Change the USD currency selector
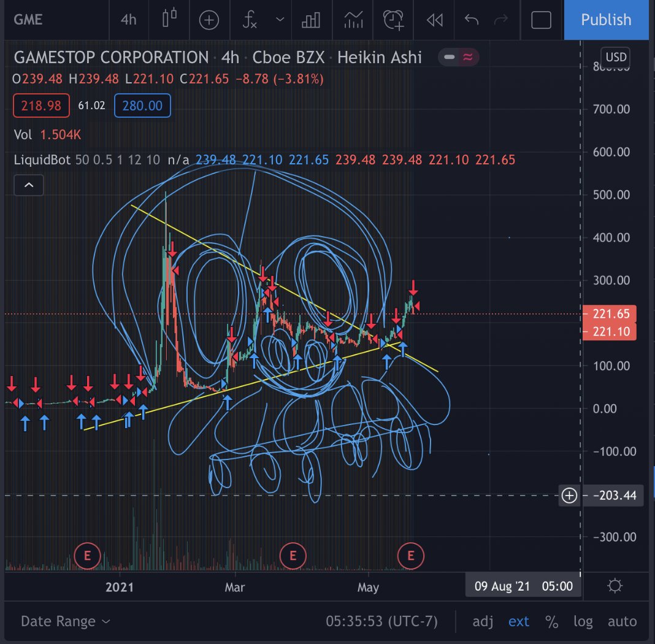 [615, 57]
